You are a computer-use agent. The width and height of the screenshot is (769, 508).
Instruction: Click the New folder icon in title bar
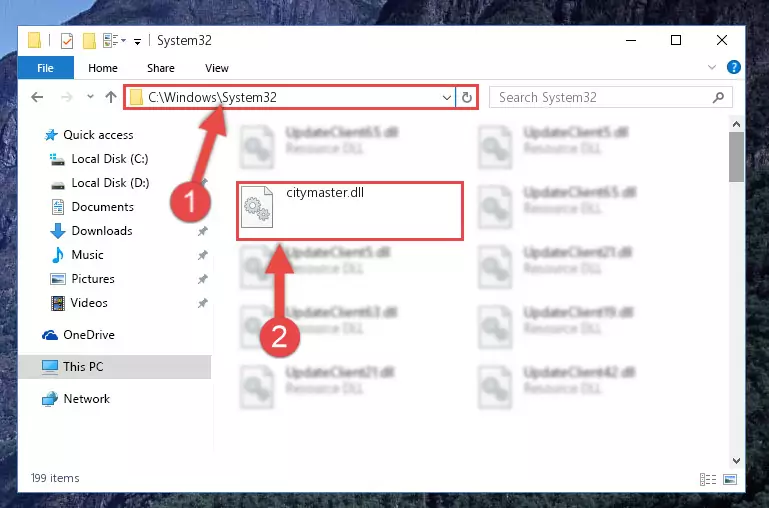click(89, 41)
